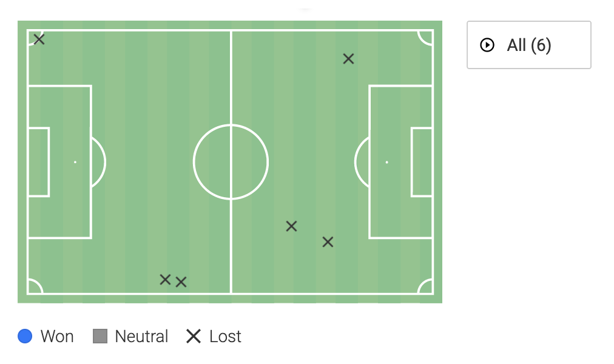Click inside the right six-yard box

click(x=422, y=162)
